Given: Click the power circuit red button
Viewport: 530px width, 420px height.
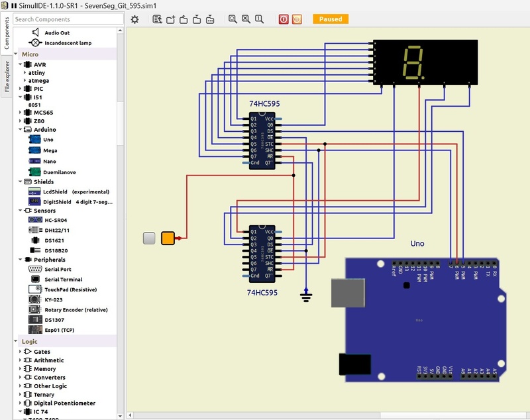Looking at the screenshot, I should (x=284, y=19).
